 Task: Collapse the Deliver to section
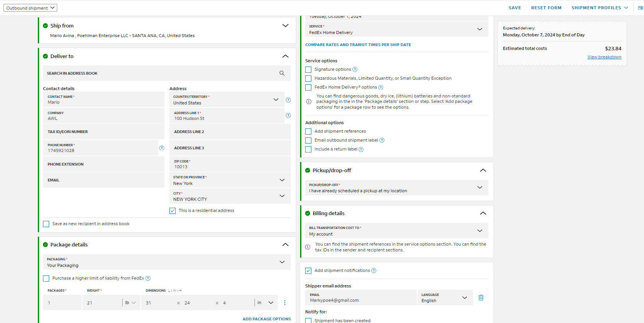tap(285, 56)
